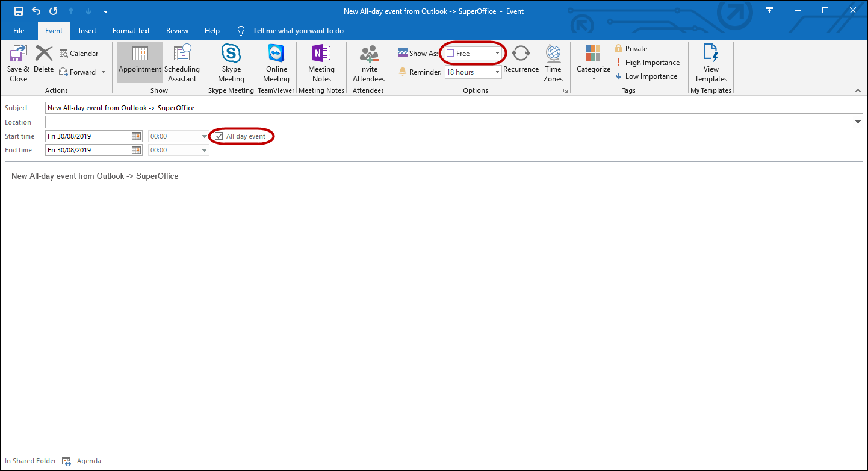868x471 pixels.
Task: Click Agenda folder name in status bar
Action: tap(89, 461)
